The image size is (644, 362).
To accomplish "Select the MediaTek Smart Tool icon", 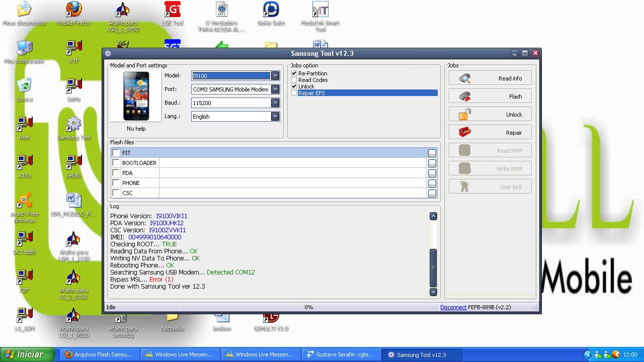I will point(320,17).
